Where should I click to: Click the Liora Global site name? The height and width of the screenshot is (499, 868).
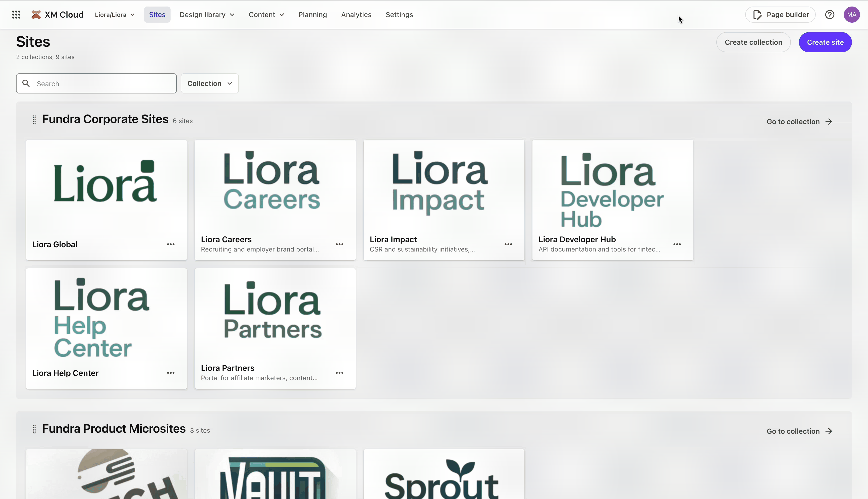(x=55, y=244)
